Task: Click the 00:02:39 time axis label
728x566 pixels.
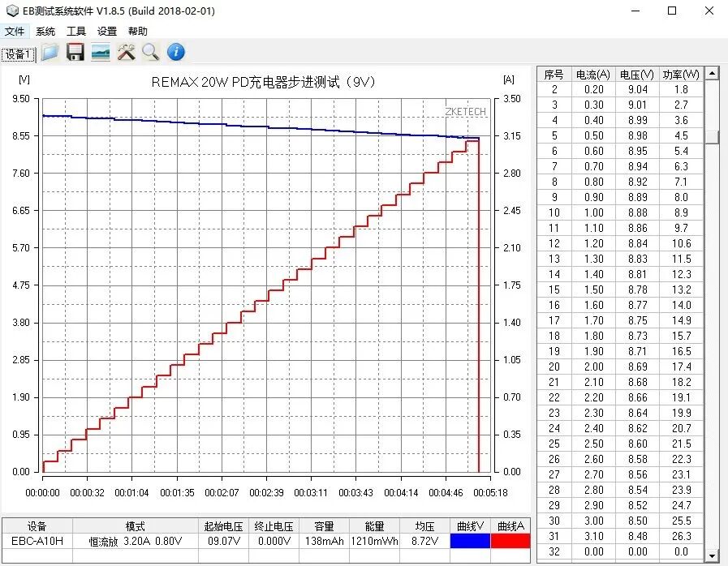Action: click(x=266, y=493)
